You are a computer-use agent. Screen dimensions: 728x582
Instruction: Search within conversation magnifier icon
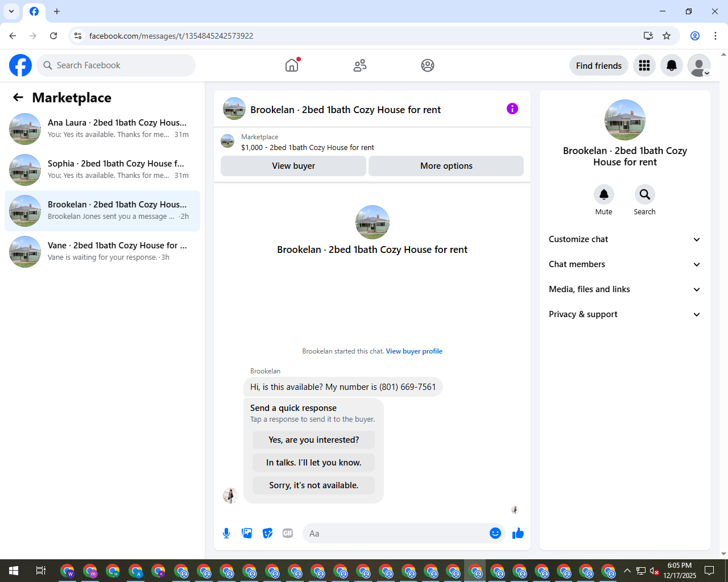coord(645,194)
